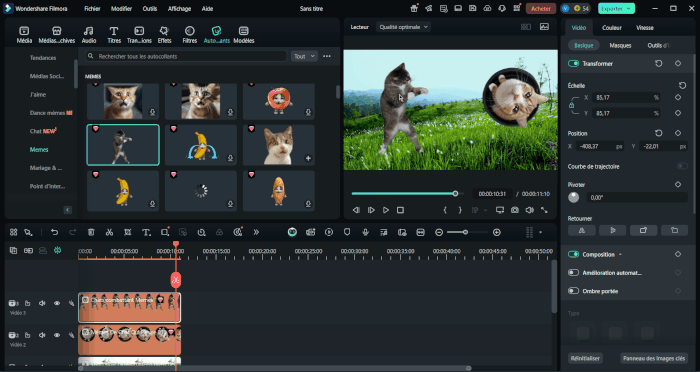700x372 pixels.
Task: Switch to the Masques sub-tab
Action: click(x=620, y=46)
